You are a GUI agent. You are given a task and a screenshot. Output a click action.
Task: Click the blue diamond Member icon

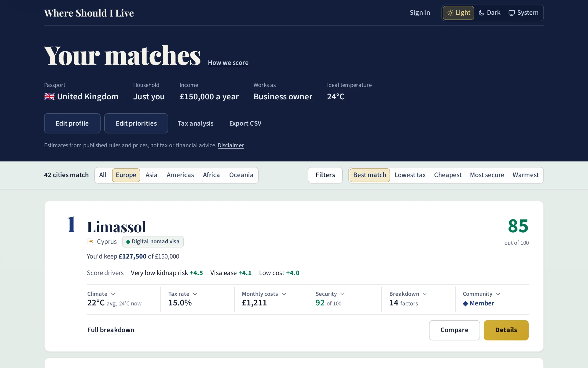[465, 303]
